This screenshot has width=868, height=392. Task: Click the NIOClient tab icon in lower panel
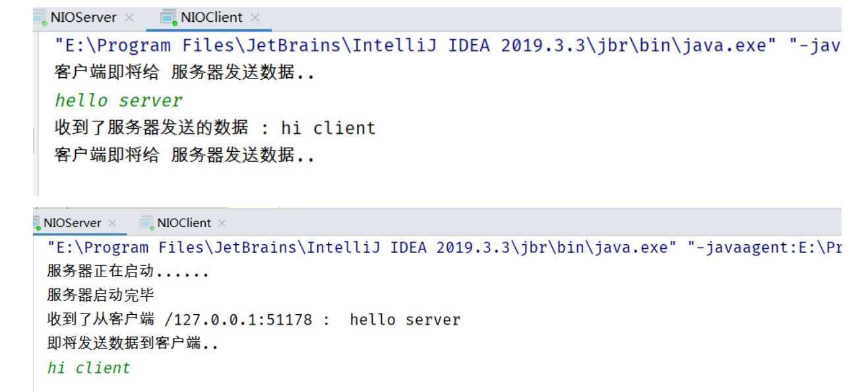(146, 223)
